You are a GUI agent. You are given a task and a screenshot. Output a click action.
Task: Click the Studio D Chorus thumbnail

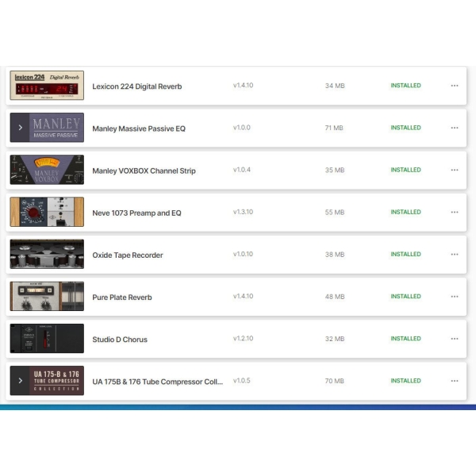point(47,339)
